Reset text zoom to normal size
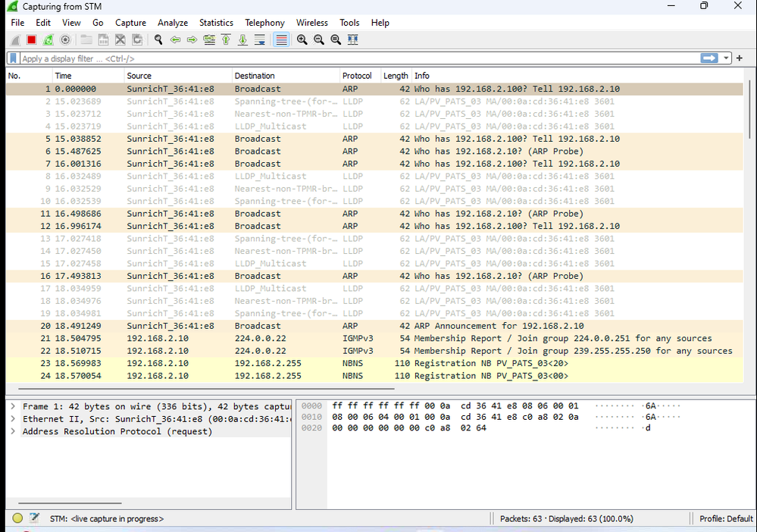 point(336,40)
